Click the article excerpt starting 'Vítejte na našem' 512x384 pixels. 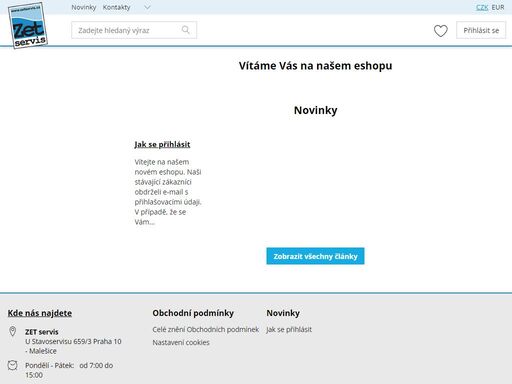click(168, 192)
